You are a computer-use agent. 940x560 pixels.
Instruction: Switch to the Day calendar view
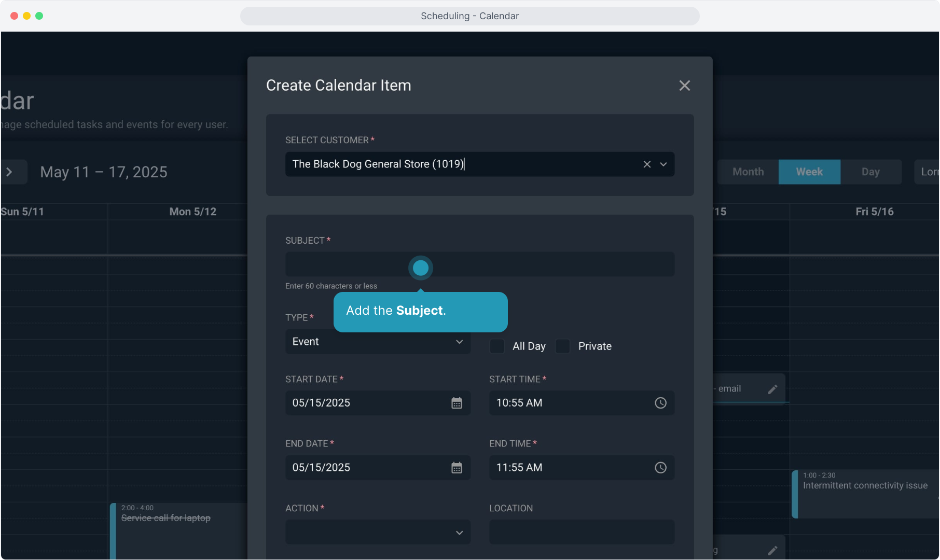coord(870,172)
